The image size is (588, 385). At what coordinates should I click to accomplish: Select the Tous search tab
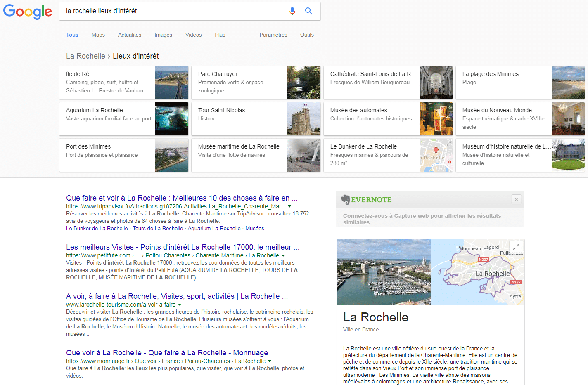point(72,35)
